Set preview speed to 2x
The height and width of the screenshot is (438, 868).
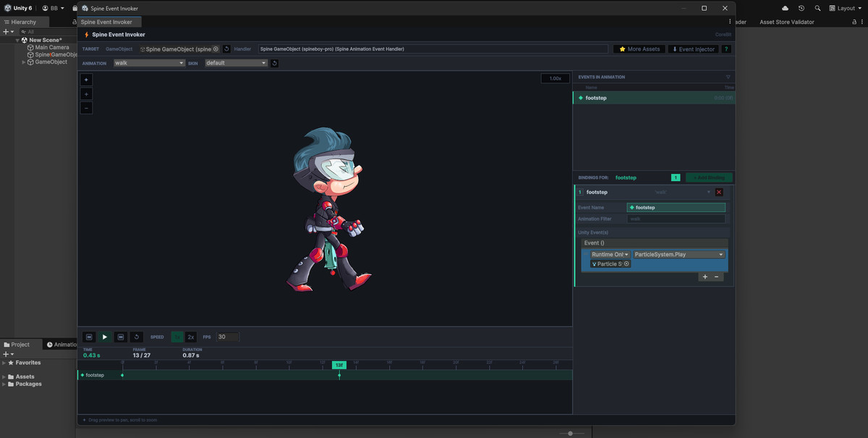[191, 337]
